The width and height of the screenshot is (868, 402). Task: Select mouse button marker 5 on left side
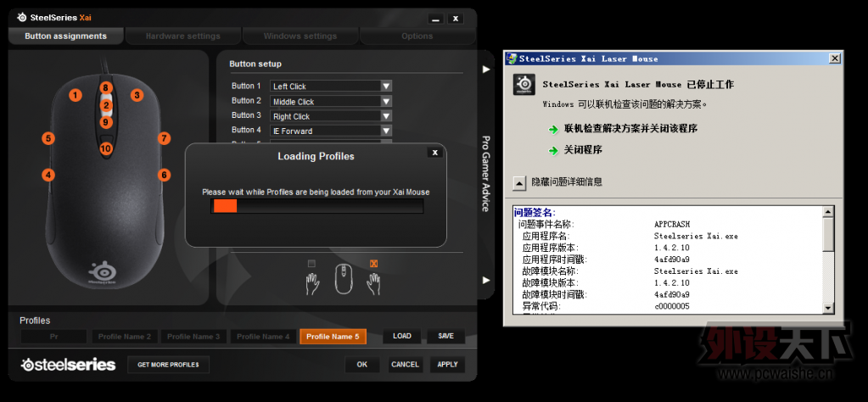click(48, 138)
